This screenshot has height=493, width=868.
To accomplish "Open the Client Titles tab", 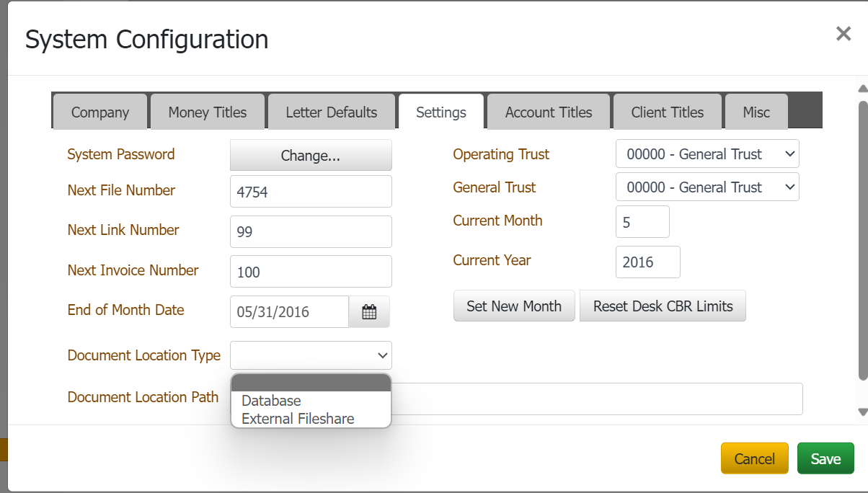I will point(667,112).
